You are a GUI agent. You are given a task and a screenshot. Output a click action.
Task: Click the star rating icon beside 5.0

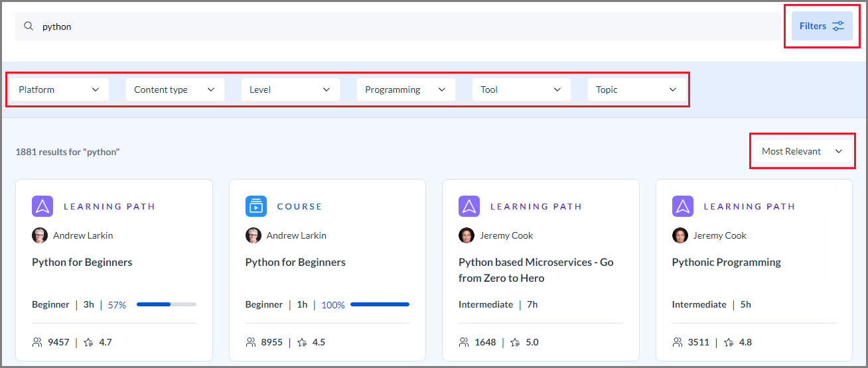pyautogui.click(x=516, y=343)
